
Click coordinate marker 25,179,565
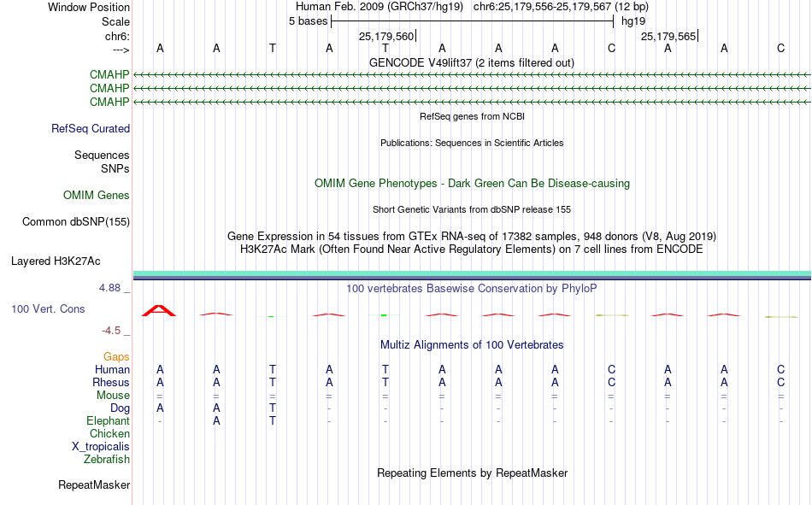[x=668, y=36]
